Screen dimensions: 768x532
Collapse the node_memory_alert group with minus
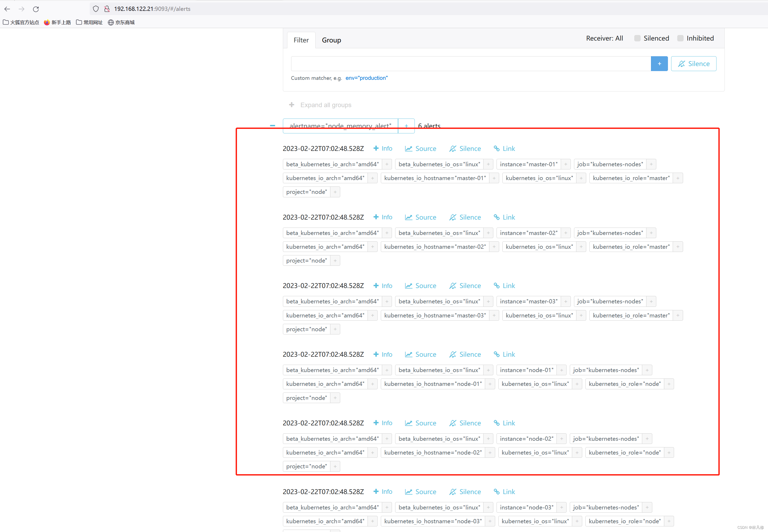(273, 126)
